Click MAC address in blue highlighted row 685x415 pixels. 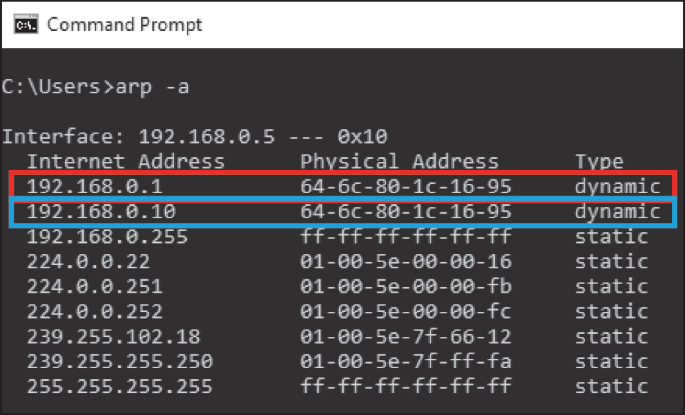(406, 211)
